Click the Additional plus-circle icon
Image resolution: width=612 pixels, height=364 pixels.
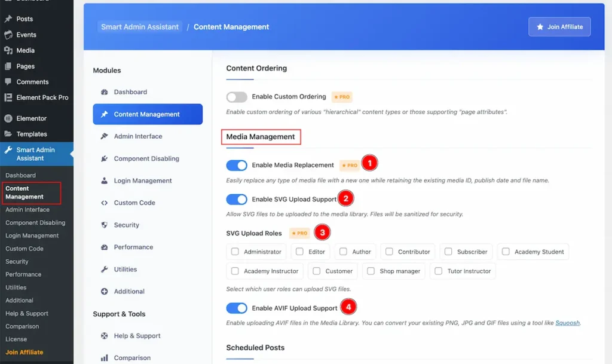click(104, 292)
